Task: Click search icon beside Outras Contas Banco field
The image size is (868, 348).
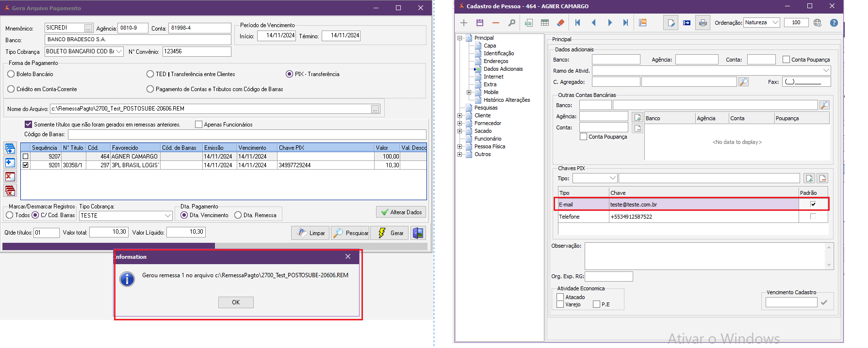Action: point(824,105)
